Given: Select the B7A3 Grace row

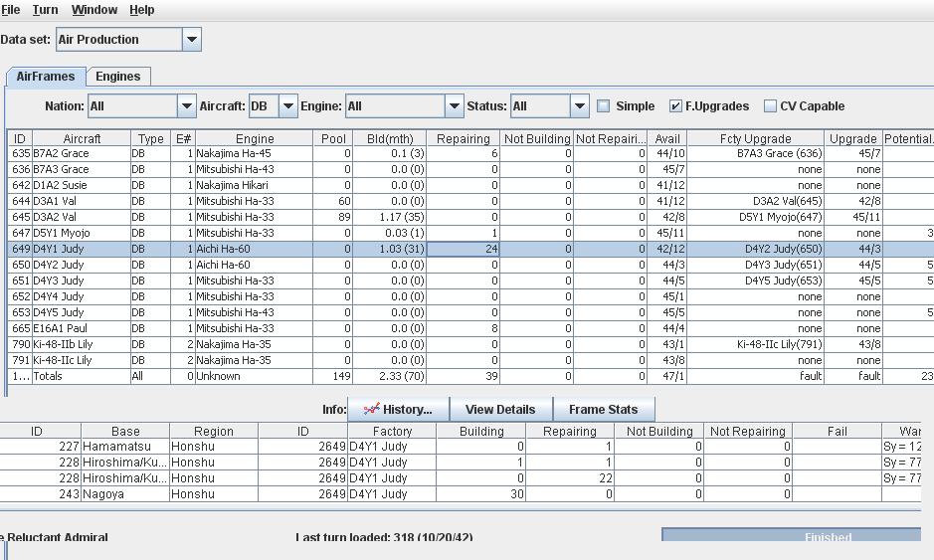Looking at the screenshot, I should [x=470, y=169].
